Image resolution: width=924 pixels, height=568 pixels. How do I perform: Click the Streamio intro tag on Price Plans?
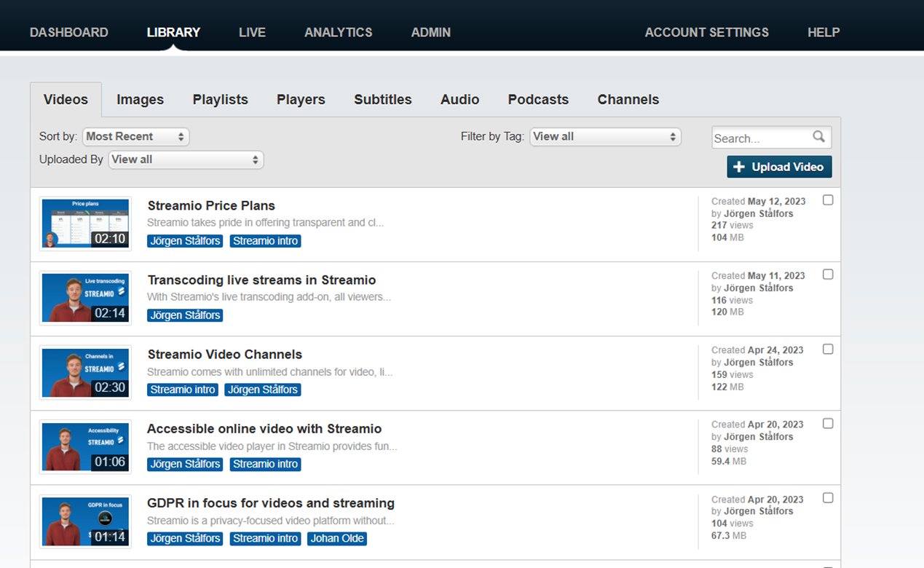click(x=265, y=241)
